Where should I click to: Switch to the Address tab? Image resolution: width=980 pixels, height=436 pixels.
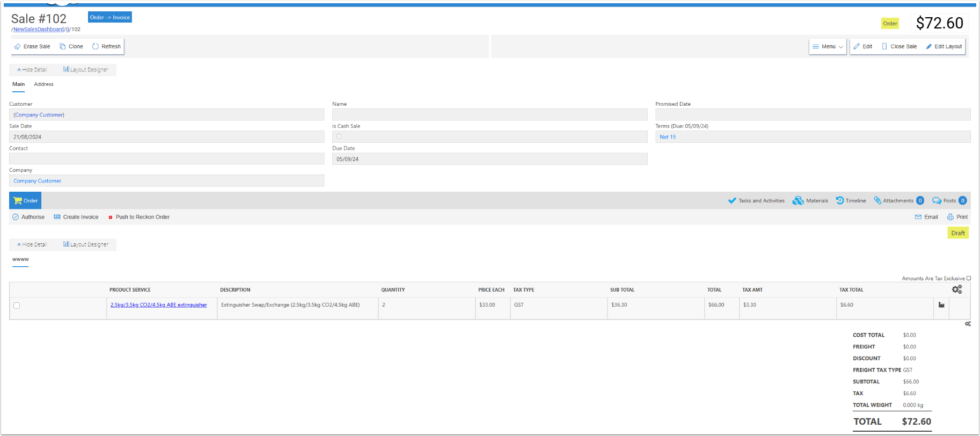point(43,84)
